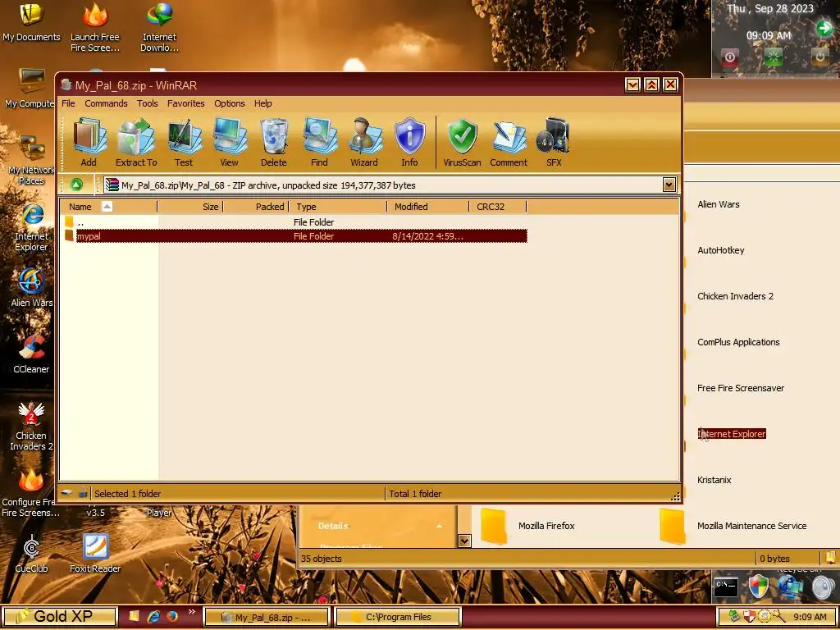Select Alien Wars folder in Program Files window

(x=719, y=204)
